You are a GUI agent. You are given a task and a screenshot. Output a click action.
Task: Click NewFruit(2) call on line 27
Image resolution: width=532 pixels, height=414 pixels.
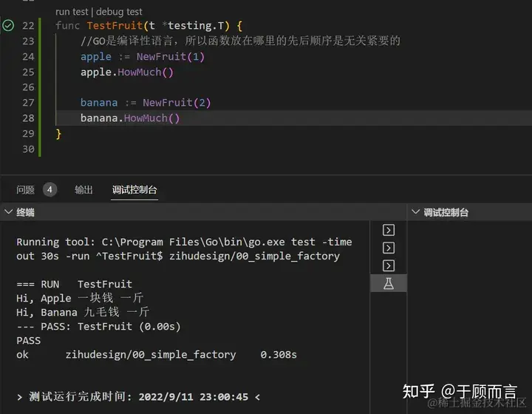click(177, 103)
